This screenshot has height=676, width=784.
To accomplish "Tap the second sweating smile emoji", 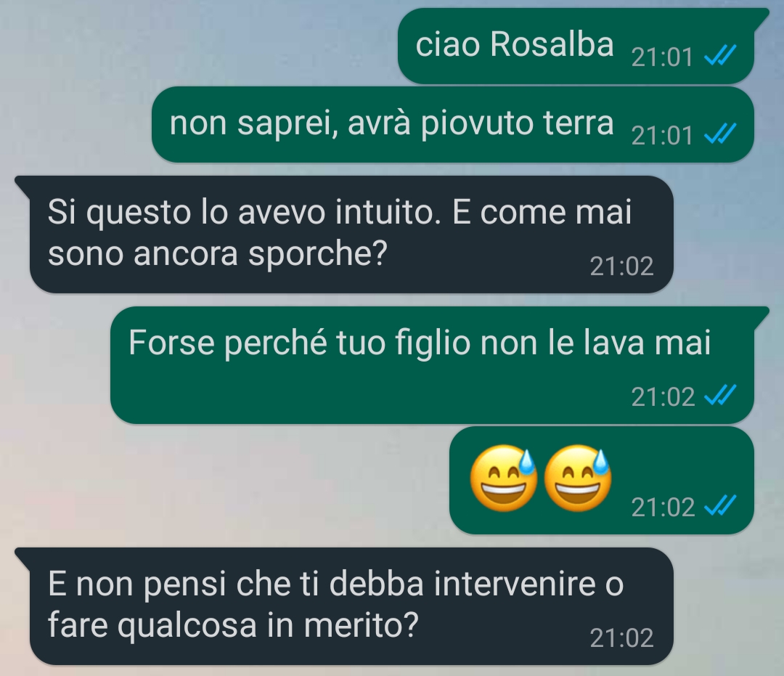I will (578, 479).
